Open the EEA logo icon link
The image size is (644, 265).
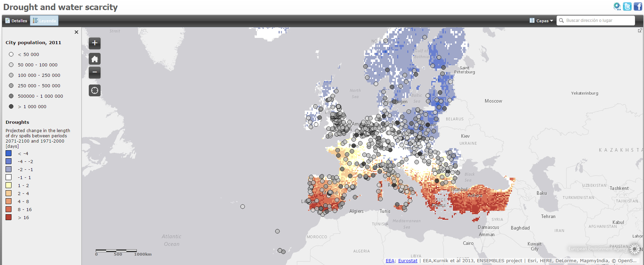coord(617,6)
